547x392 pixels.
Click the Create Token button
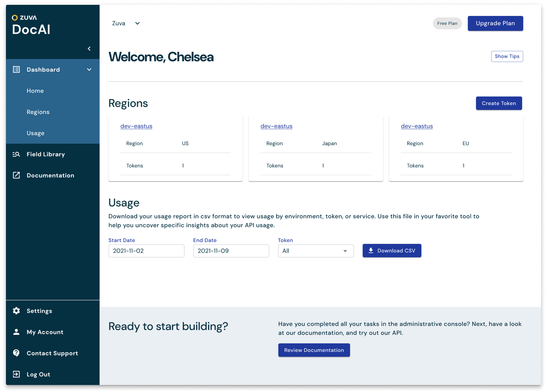point(499,103)
